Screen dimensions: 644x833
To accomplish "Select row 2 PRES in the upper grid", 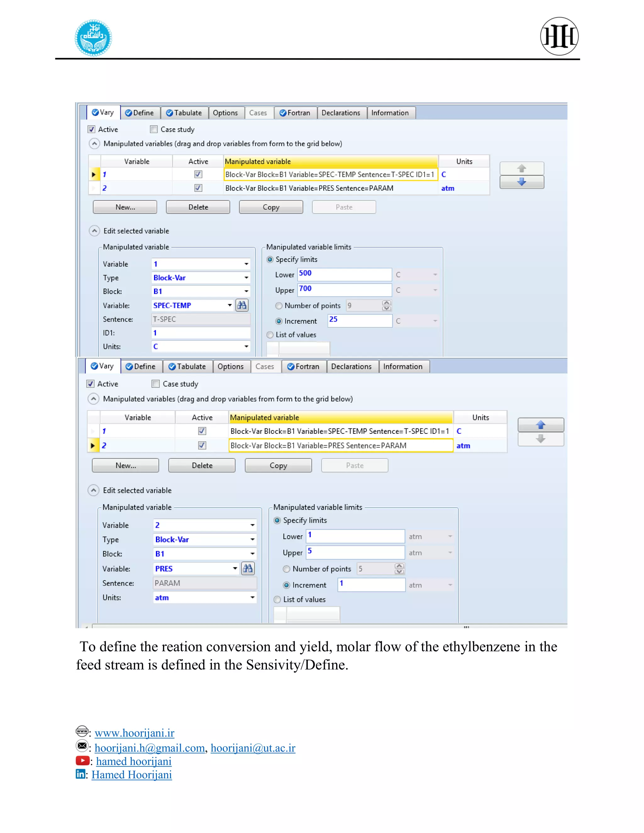I will pyautogui.click(x=289, y=188).
